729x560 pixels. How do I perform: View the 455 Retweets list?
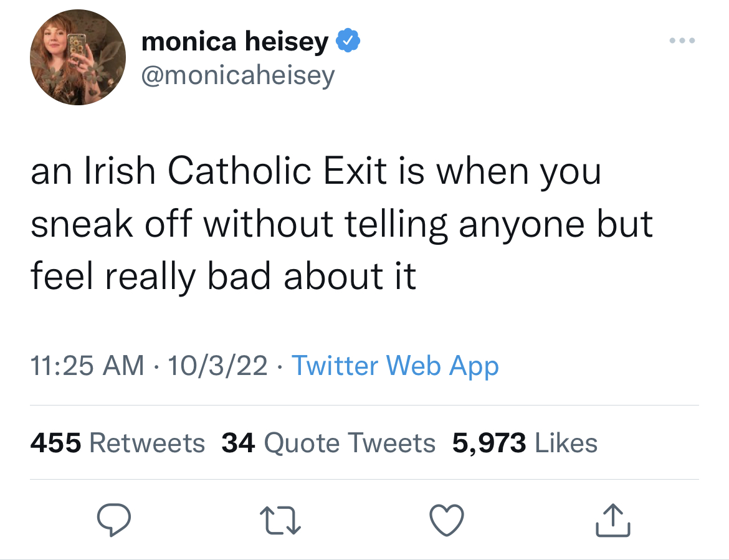pos(118,443)
